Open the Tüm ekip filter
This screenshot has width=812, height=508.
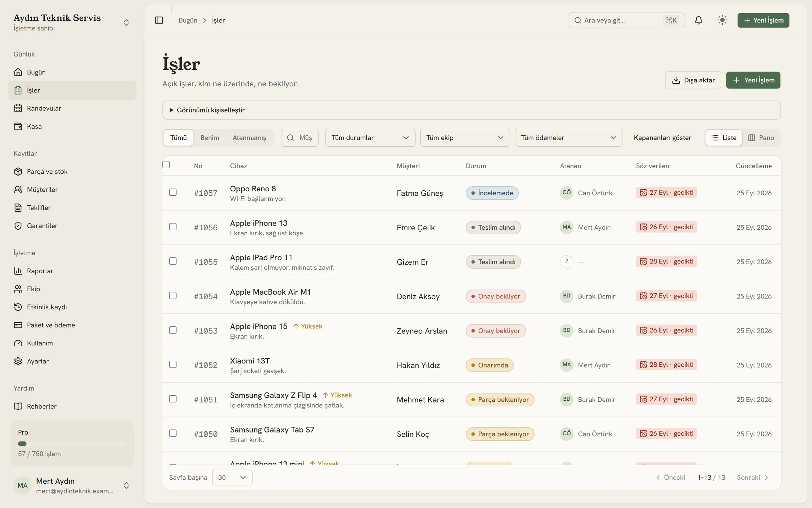465,138
